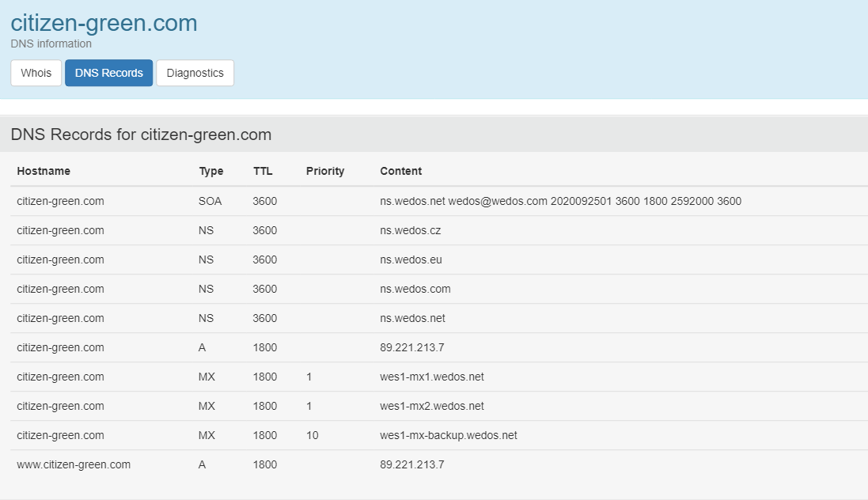Click the citizen-green.com page title

point(104,23)
